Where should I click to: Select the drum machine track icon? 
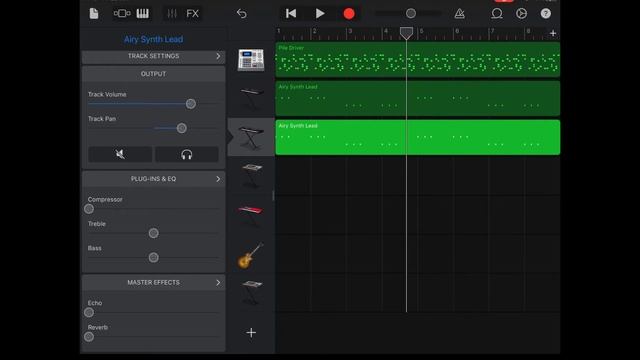(x=251, y=60)
